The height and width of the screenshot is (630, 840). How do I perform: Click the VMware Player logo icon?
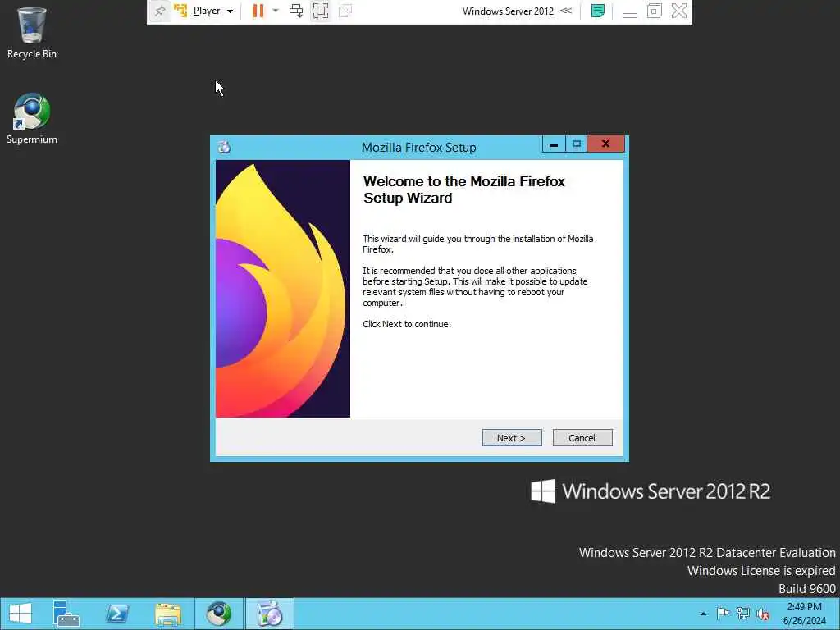(x=180, y=11)
